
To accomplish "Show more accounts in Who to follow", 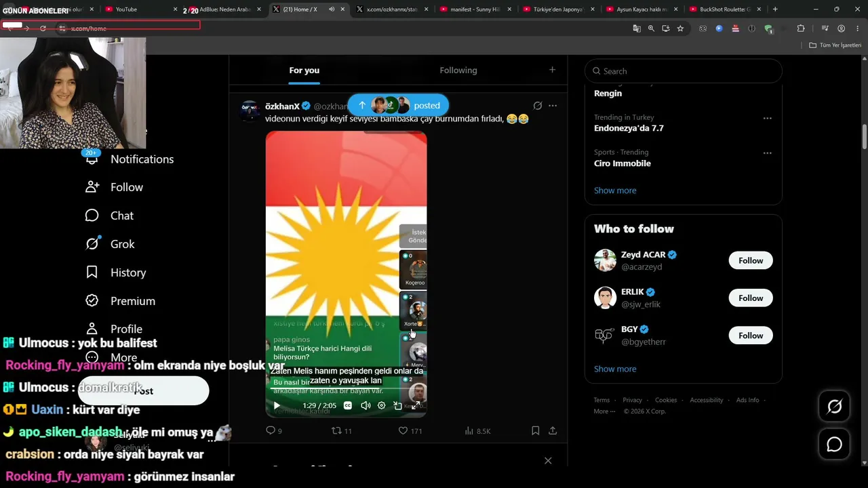I will tap(615, 369).
